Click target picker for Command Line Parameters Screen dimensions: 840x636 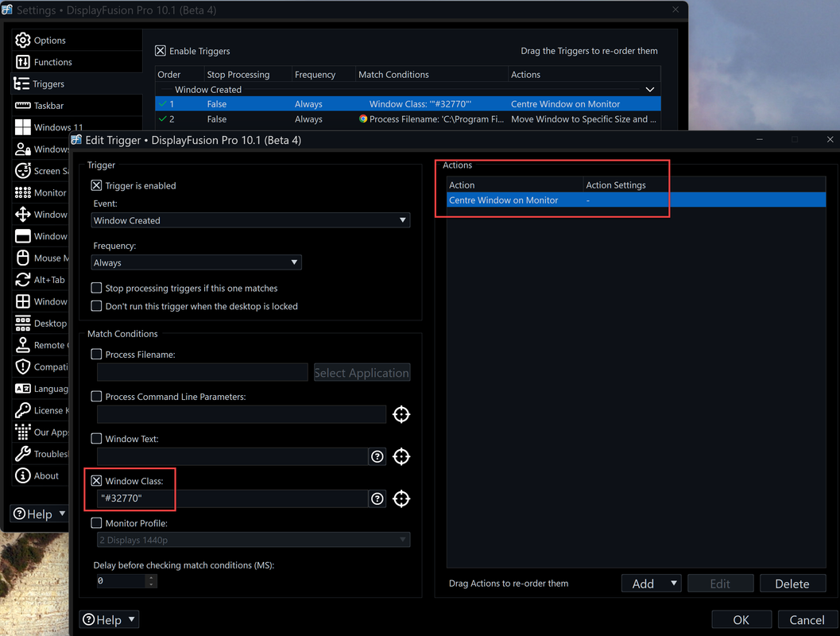401,414
